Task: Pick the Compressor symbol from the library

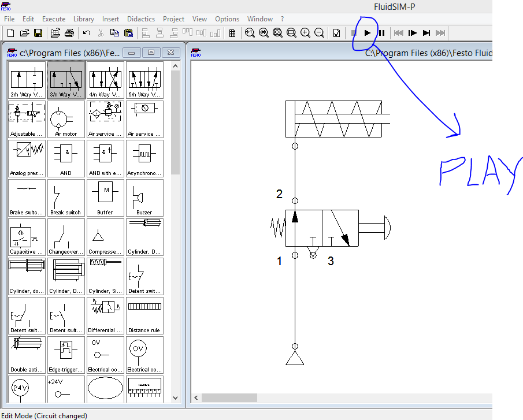Action: tap(105, 237)
